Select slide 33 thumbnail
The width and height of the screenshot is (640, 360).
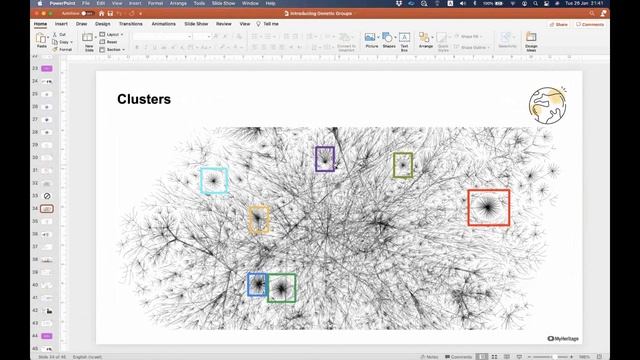pos(47,196)
